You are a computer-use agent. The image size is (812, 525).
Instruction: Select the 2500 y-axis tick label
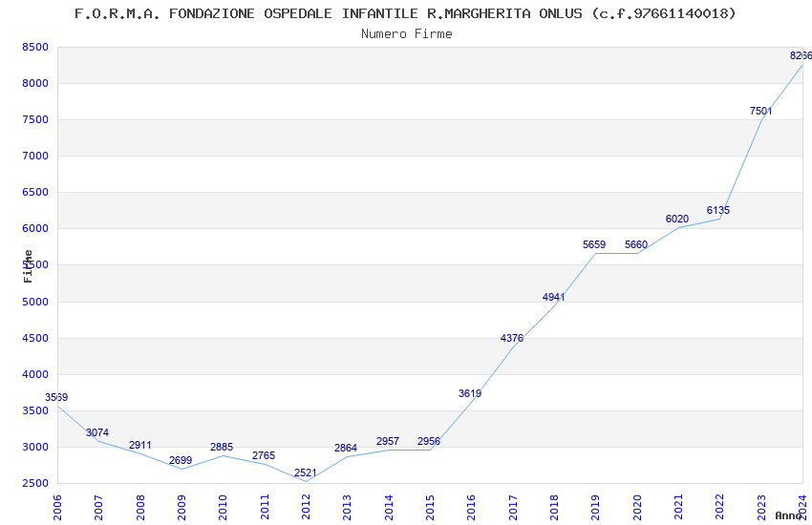(35, 483)
